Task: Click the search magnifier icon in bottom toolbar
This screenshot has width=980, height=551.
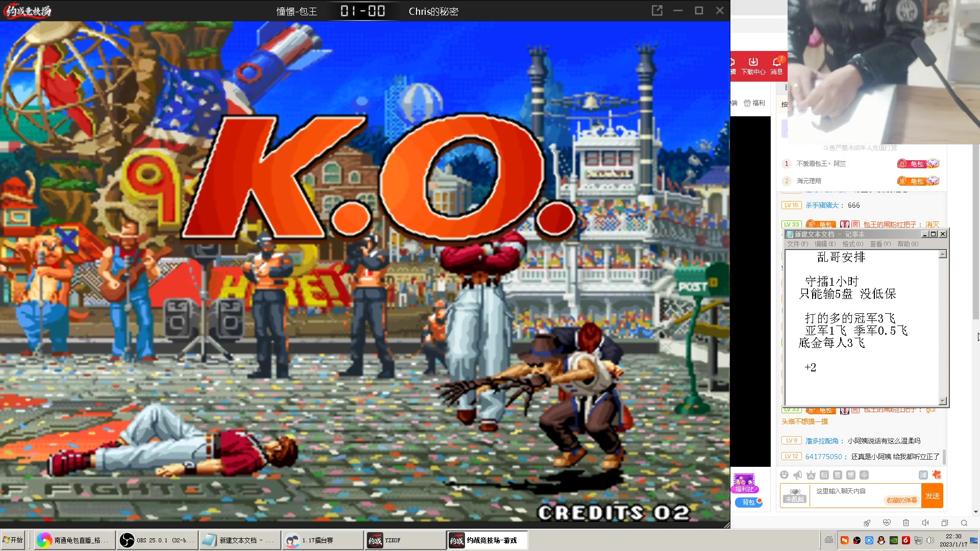Action: [964, 523]
